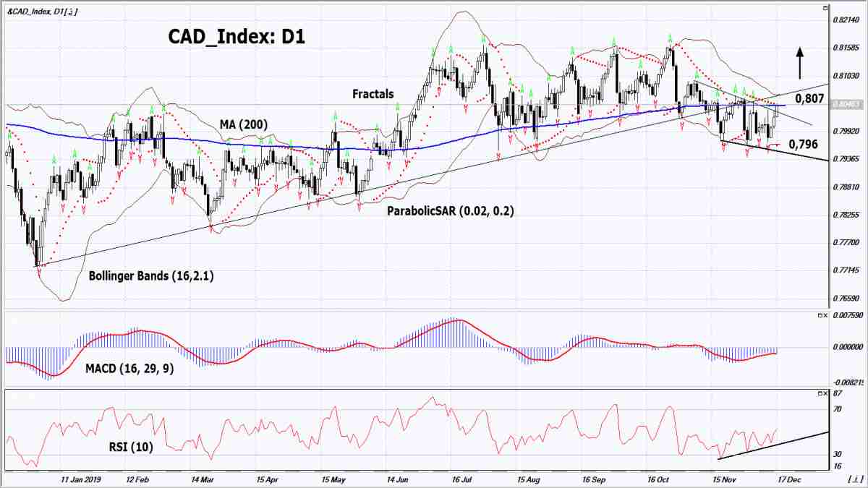The image size is (868, 488).
Task: Click the 0,807 resistance level label
Action: point(809,98)
